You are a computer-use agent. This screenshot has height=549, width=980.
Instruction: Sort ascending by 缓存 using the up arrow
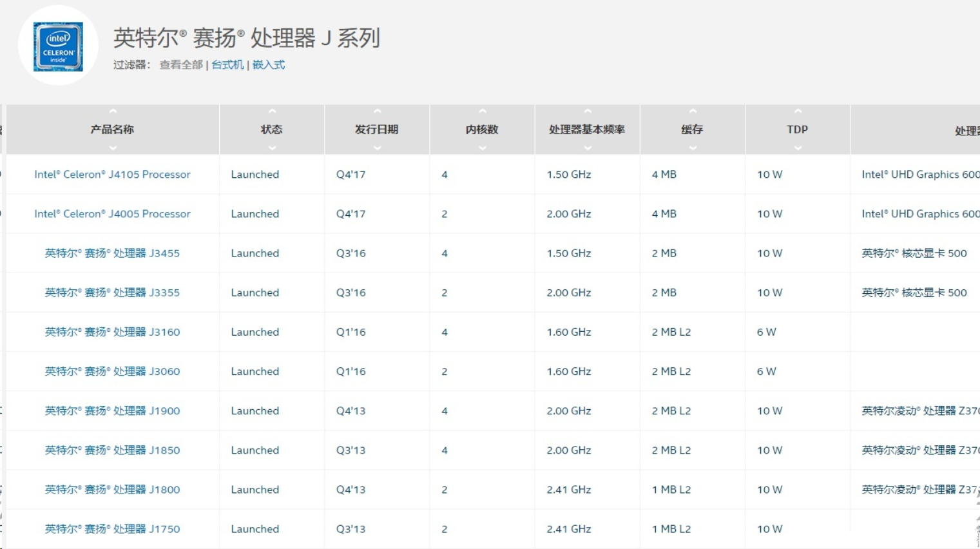(693, 111)
